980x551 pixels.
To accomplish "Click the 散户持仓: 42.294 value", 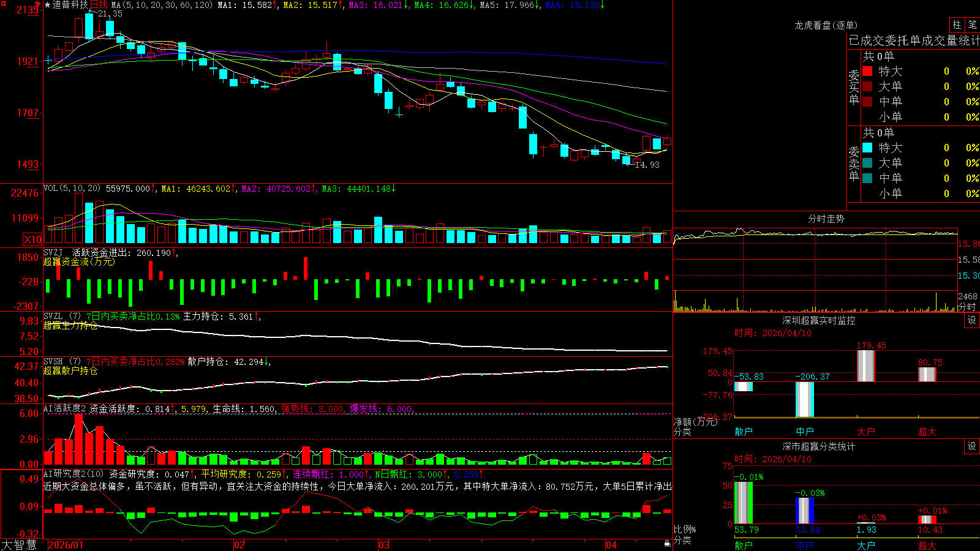I will coord(226,361).
